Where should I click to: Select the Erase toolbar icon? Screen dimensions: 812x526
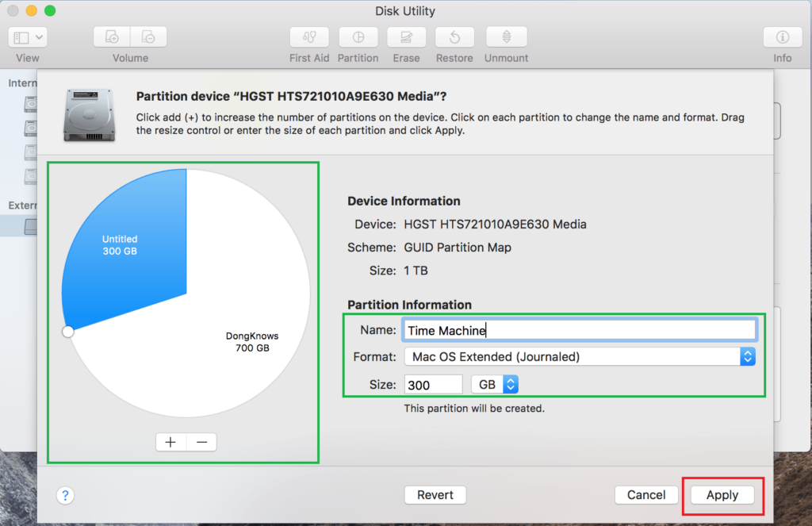(406, 37)
